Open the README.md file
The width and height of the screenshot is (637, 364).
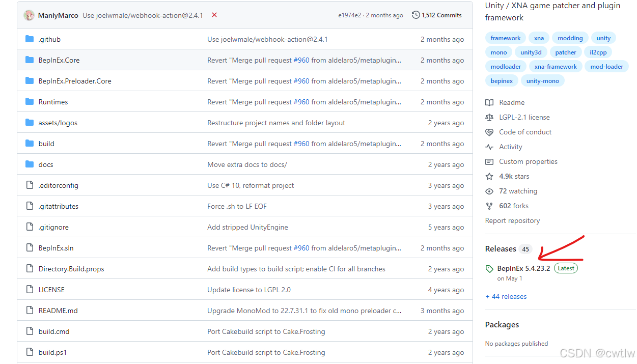(x=58, y=311)
